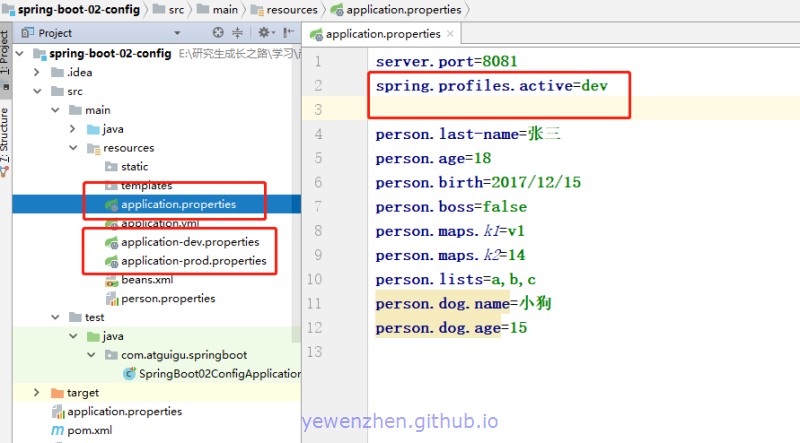The height and width of the screenshot is (443, 800).
Task: Click the 1: Project side tab
Action: 6,52
